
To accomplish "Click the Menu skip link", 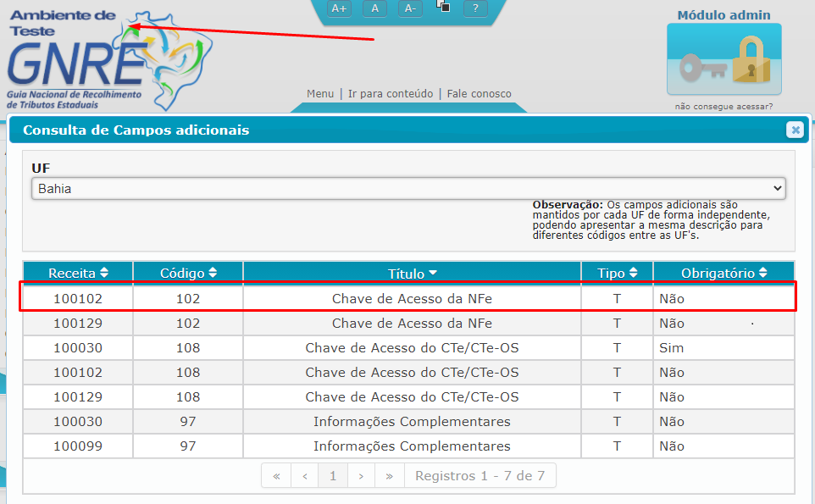I will point(320,93).
